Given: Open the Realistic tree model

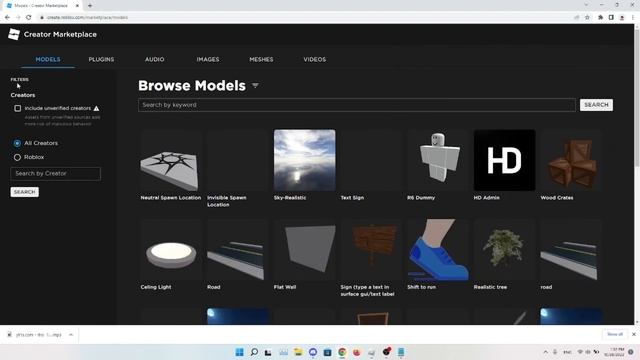Looking at the screenshot, I should (504, 250).
